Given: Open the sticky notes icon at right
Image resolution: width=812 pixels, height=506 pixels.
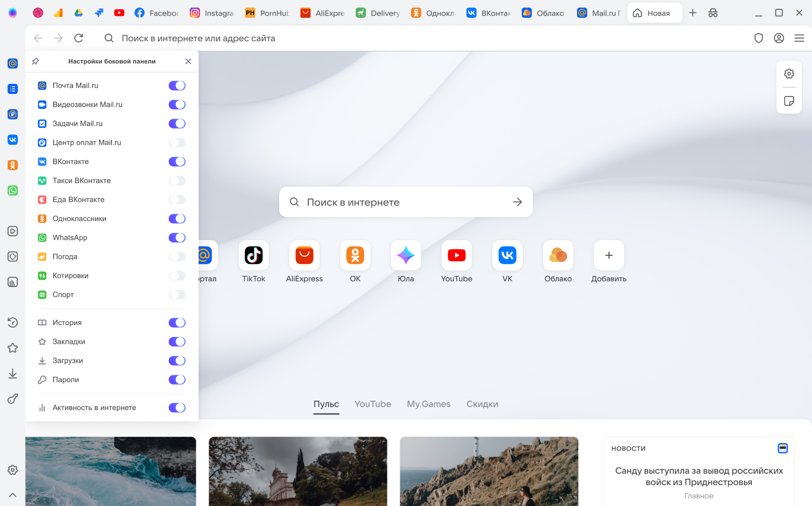Looking at the screenshot, I should pyautogui.click(x=789, y=101).
